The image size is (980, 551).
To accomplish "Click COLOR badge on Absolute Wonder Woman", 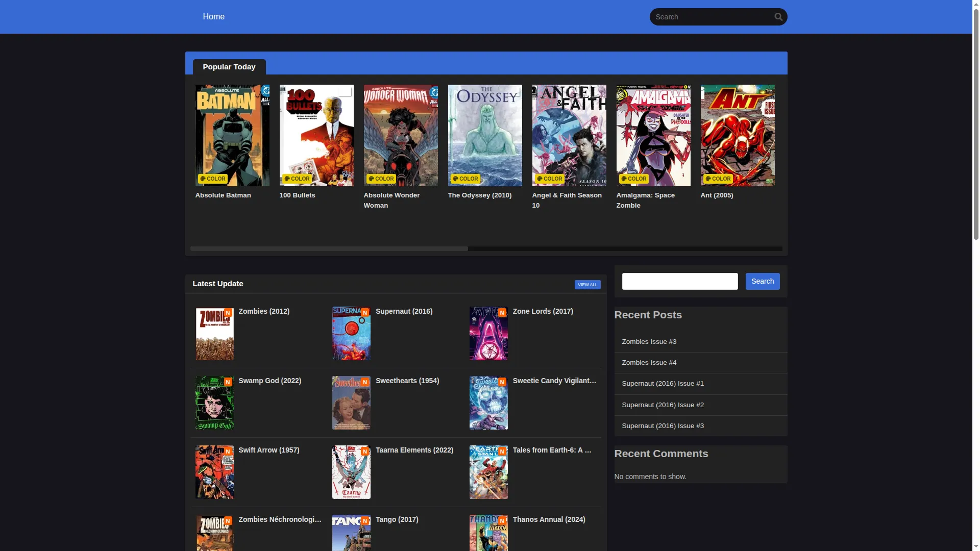I will 381,179.
